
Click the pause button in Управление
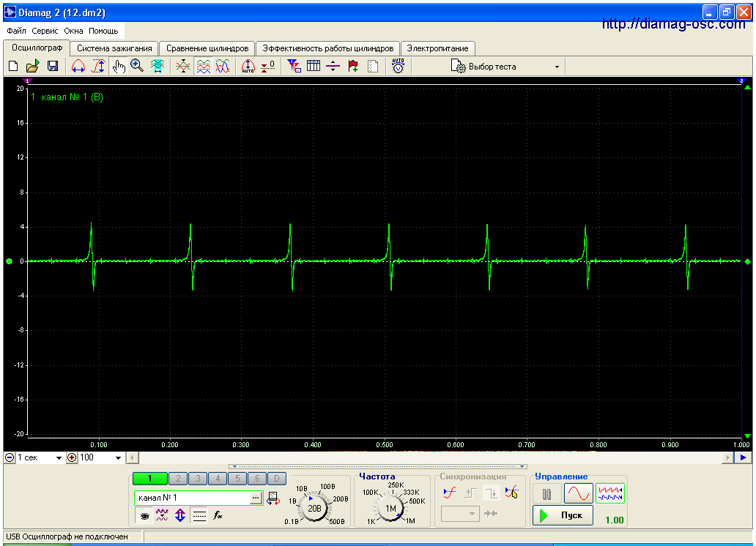point(546,493)
